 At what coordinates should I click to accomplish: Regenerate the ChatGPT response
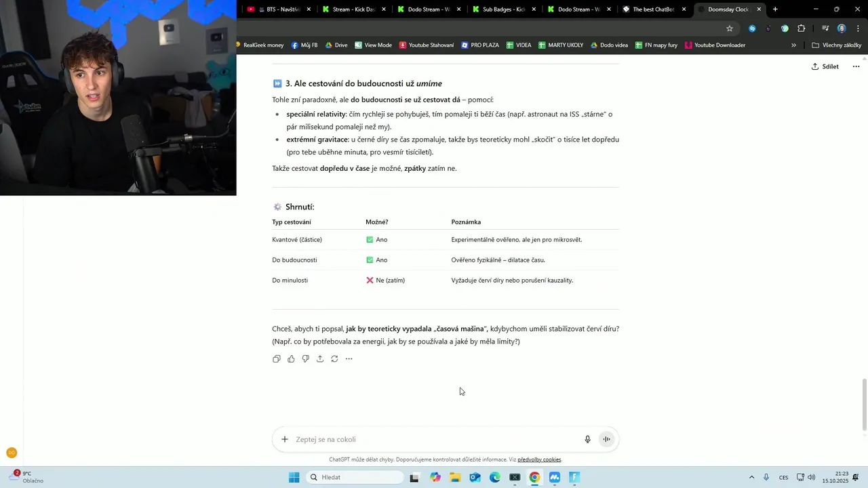coord(334,359)
